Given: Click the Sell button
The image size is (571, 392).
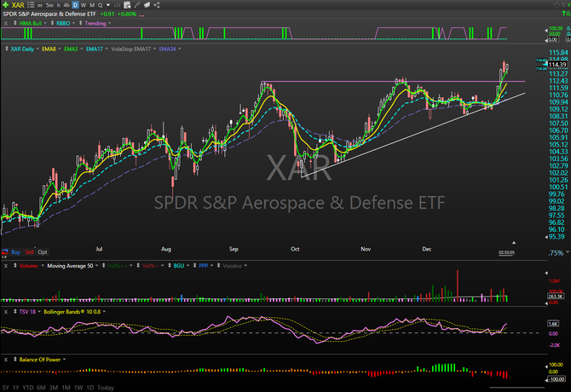Looking at the screenshot, I should point(29,252).
